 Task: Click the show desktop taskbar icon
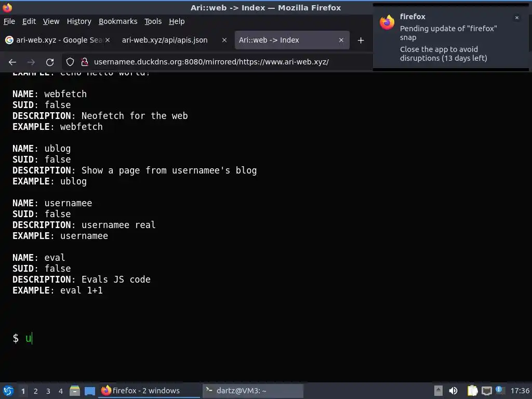(89, 391)
